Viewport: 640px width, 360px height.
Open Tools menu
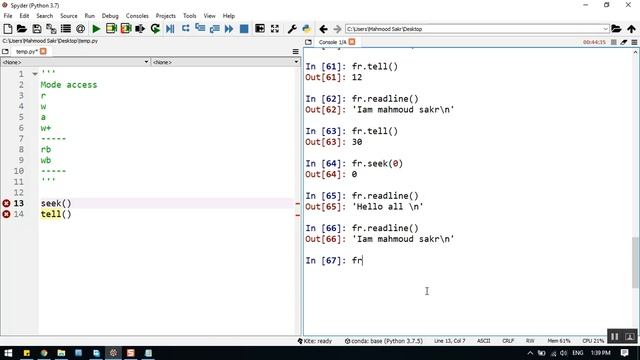[x=189, y=16]
